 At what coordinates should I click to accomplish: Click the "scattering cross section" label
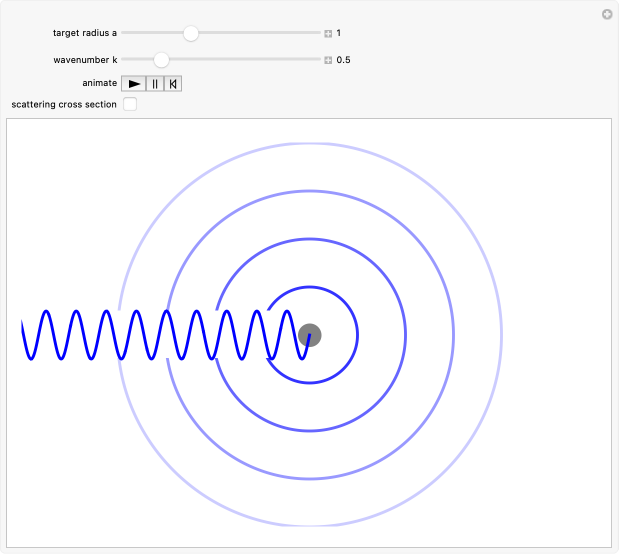pyautogui.click(x=64, y=104)
